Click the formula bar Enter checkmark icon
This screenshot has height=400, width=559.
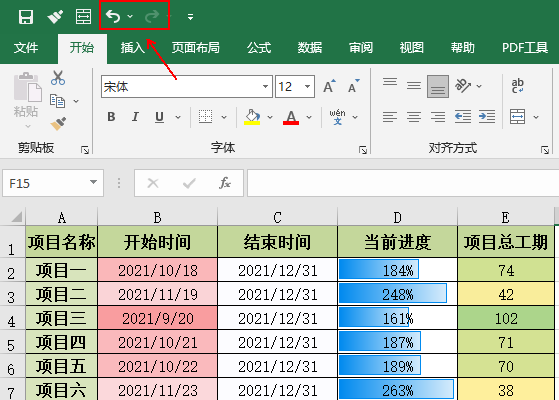point(189,183)
